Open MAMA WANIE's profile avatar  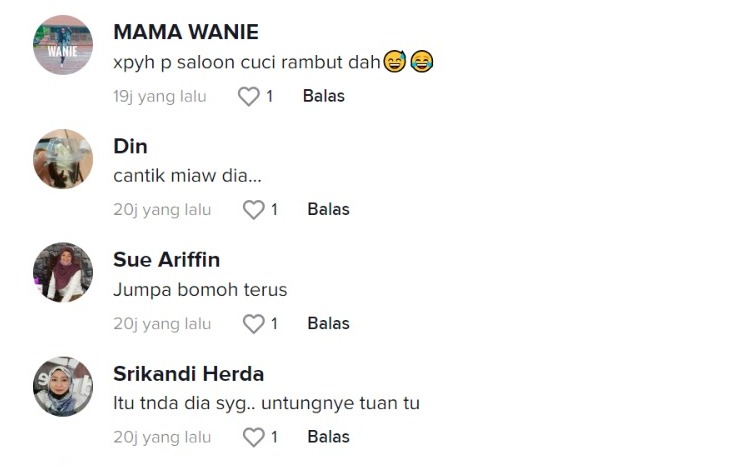63,45
